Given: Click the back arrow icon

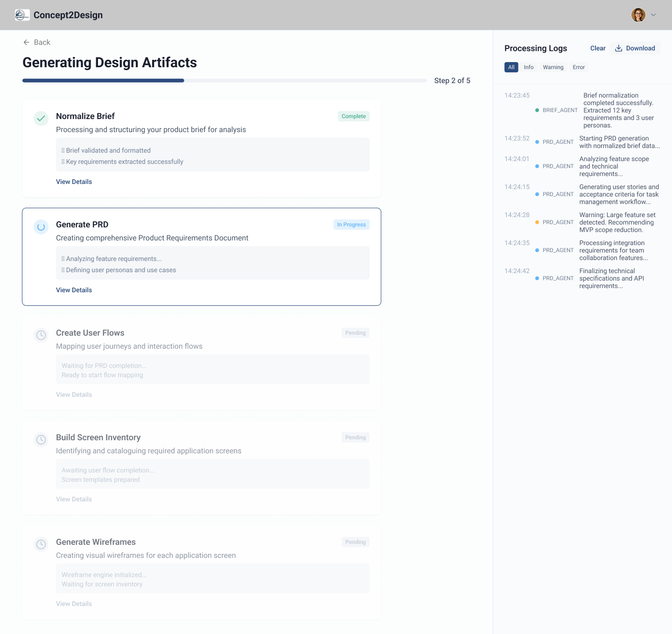Looking at the screenshot, I should [27, 42].
